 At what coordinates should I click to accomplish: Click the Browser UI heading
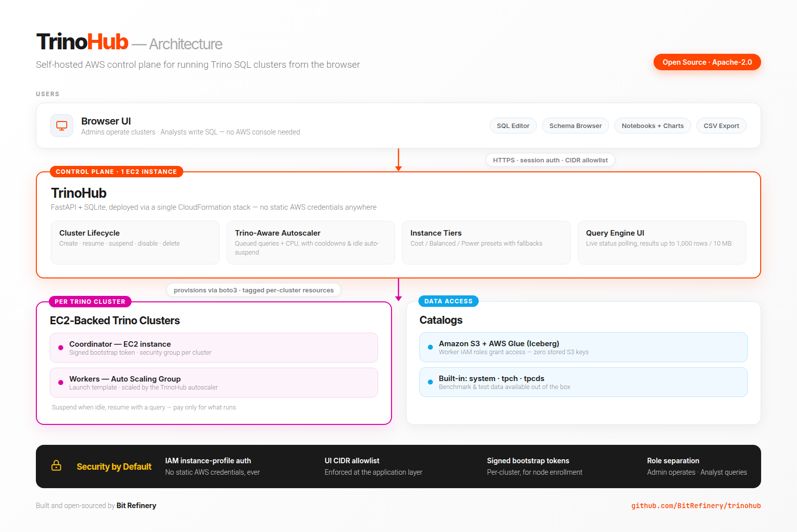point(106,121)
